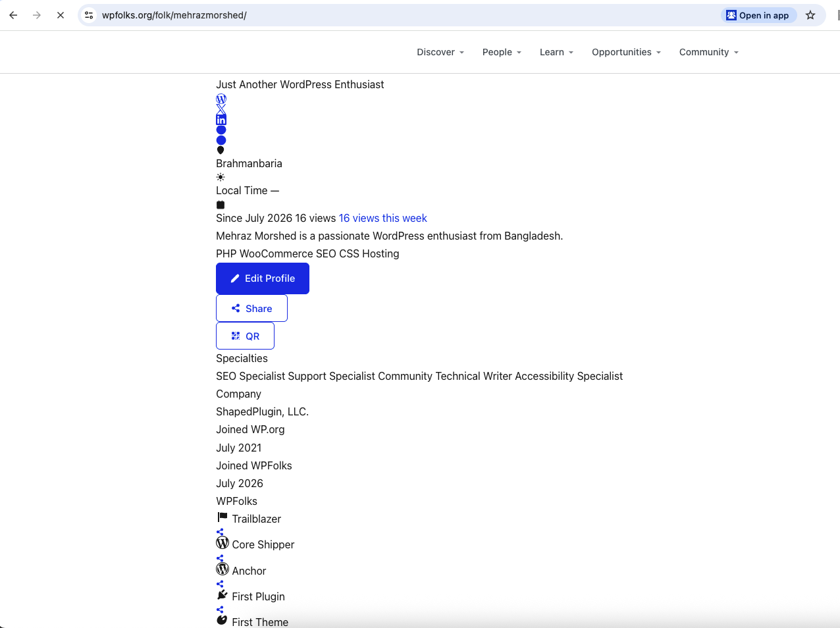Expand the Community menu
The width and height of the screenshot is (840, 628).
click(709, 52)
